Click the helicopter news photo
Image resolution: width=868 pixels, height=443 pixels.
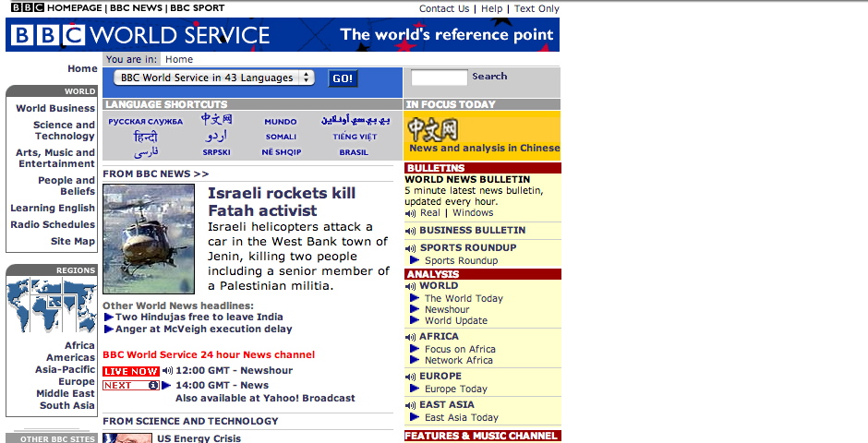coord(149,239)
